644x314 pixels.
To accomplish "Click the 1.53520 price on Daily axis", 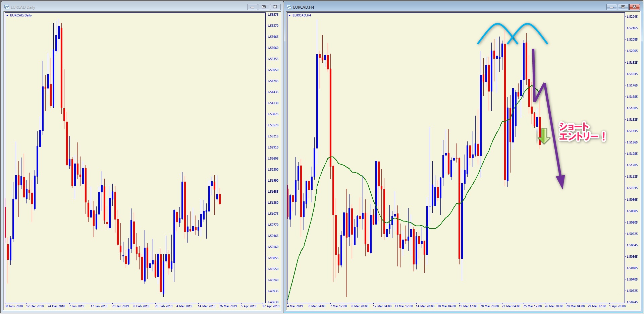I will tap(273, 125).
